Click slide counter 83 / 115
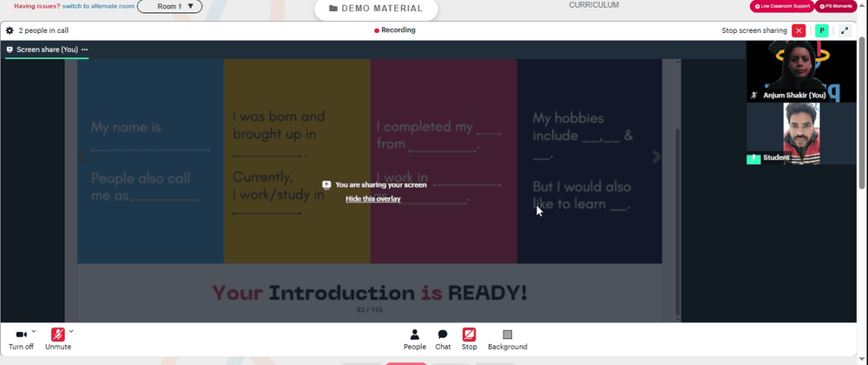Image resolution: width=868 pixels, height=365 pixels. 369,309
